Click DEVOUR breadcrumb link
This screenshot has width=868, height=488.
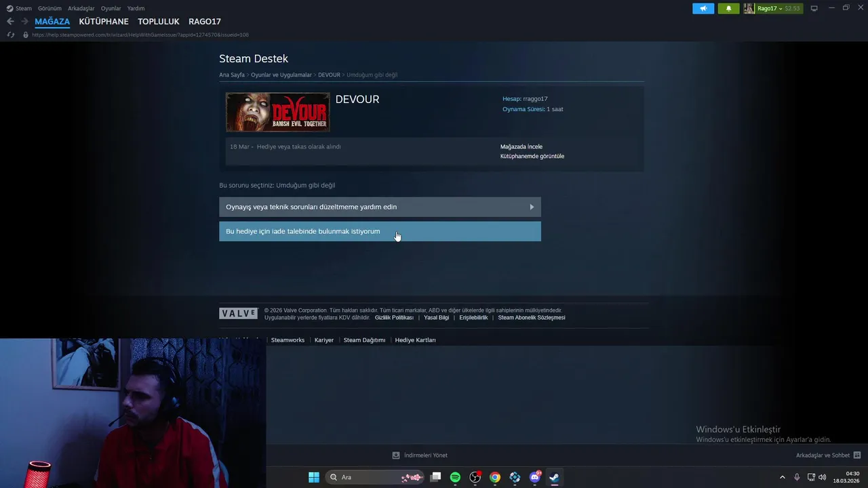[329, 75]
